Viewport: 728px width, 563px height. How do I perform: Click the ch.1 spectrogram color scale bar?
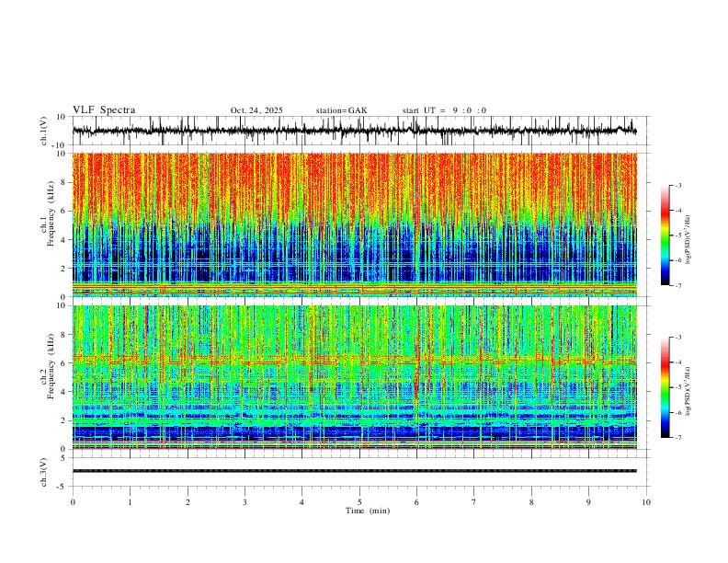[x=665, y=236]
